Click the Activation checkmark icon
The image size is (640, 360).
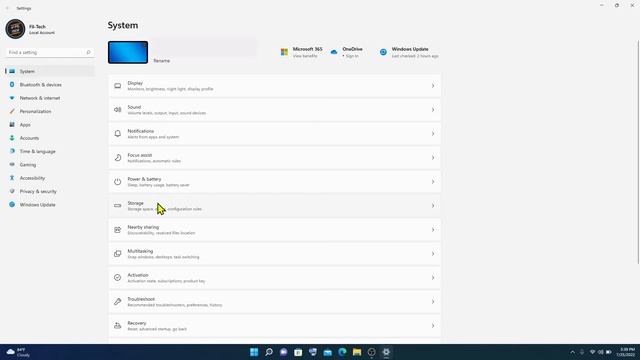tap(118, 278)
